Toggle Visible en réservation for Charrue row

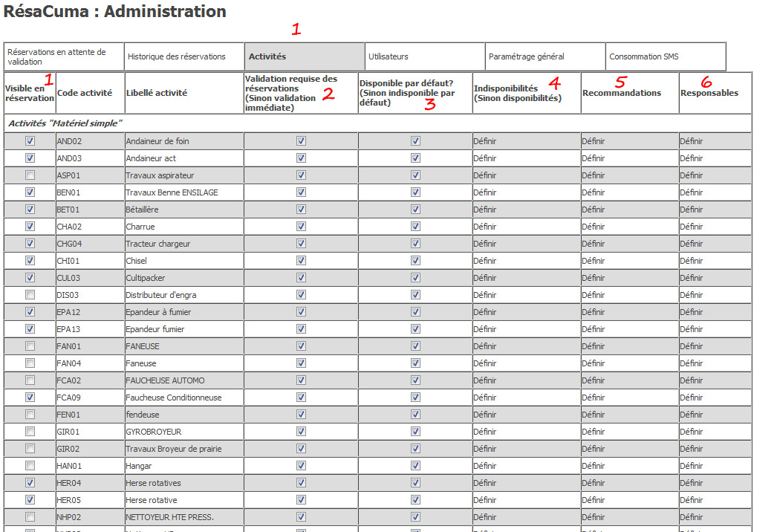pos(30,227)
